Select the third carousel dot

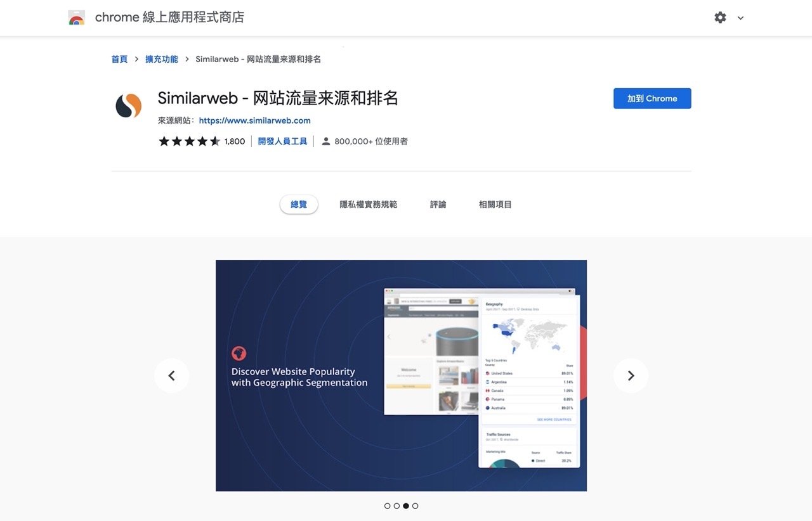[406, 506]
